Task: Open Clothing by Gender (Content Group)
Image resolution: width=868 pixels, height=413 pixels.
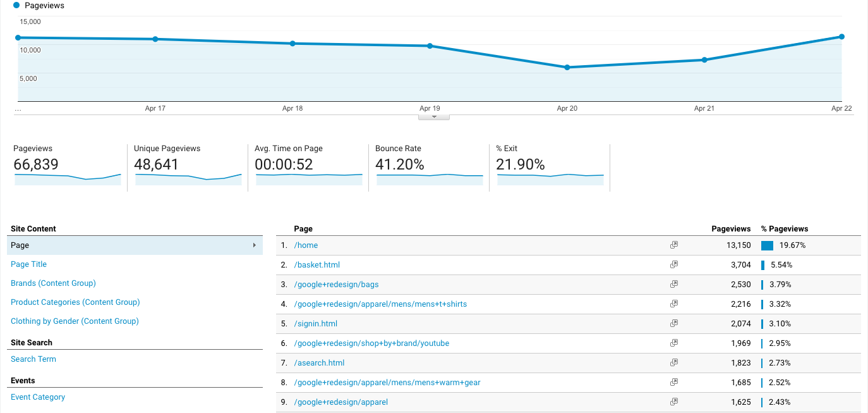Action: [75, 321]
